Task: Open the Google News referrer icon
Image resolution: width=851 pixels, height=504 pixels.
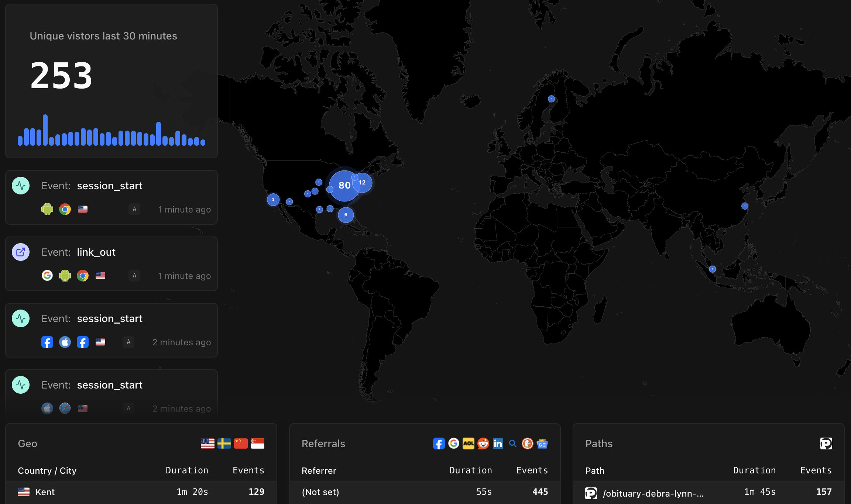Action: pos(542,443)
